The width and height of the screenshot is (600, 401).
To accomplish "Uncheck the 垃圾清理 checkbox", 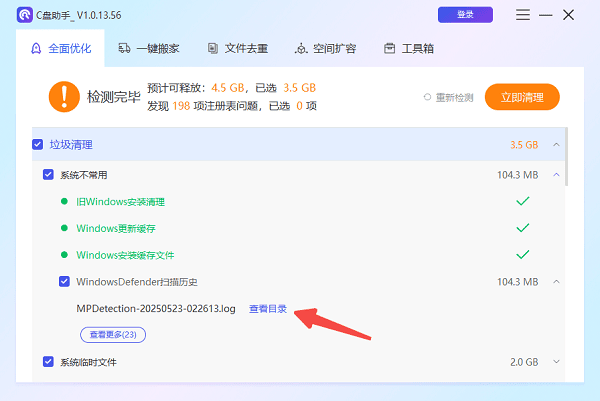I will (38, 145).
